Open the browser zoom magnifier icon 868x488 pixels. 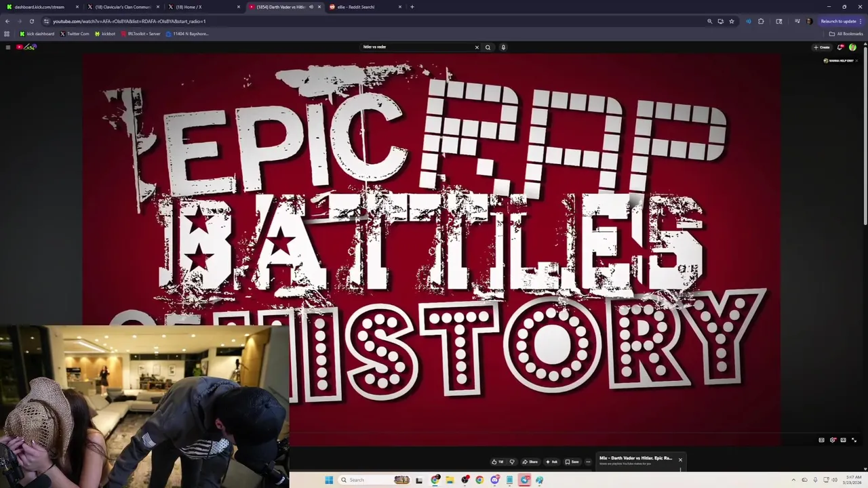710,21
